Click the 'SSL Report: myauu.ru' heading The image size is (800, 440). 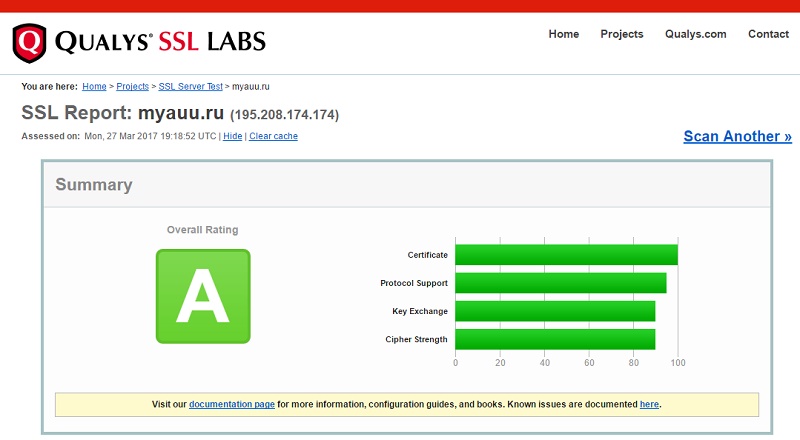122,113
